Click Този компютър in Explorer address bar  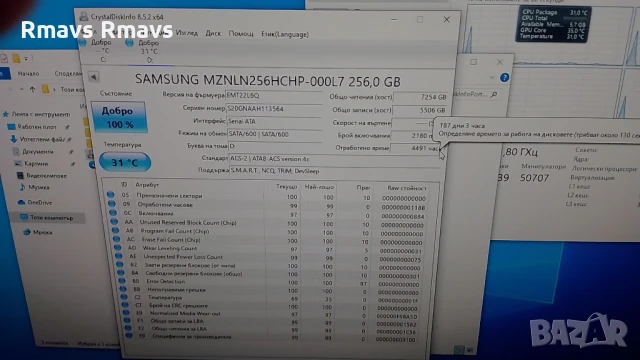pyautogui.click(x=72, y=89)
